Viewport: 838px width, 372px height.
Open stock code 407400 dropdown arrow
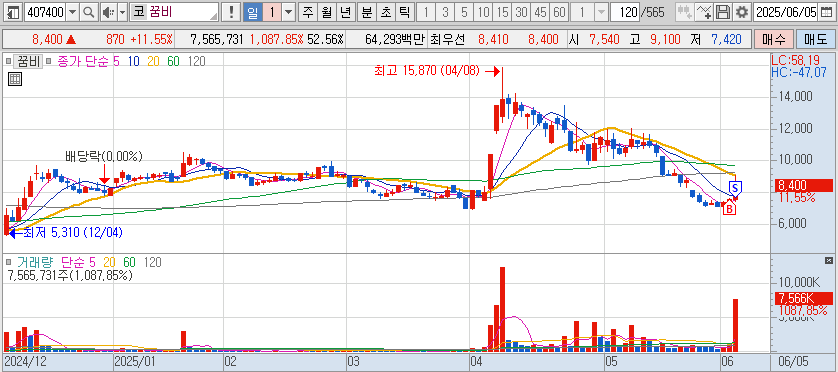tap(72, 12)
